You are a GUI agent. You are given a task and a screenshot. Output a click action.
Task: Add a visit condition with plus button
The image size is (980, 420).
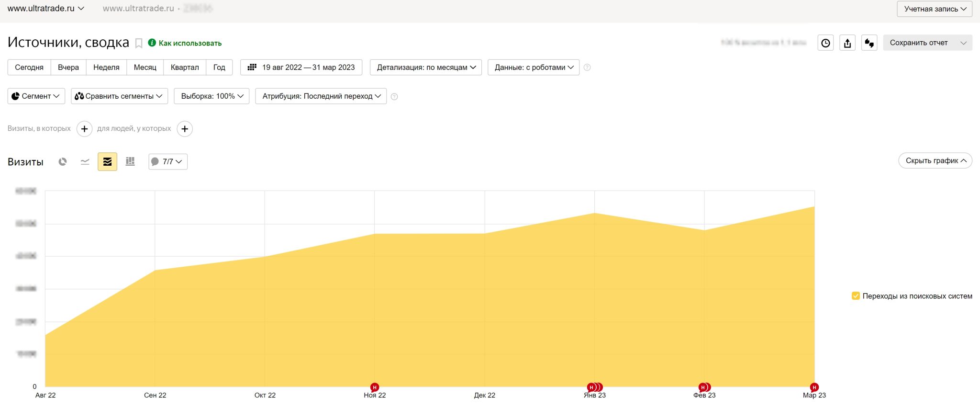(84, 129)
